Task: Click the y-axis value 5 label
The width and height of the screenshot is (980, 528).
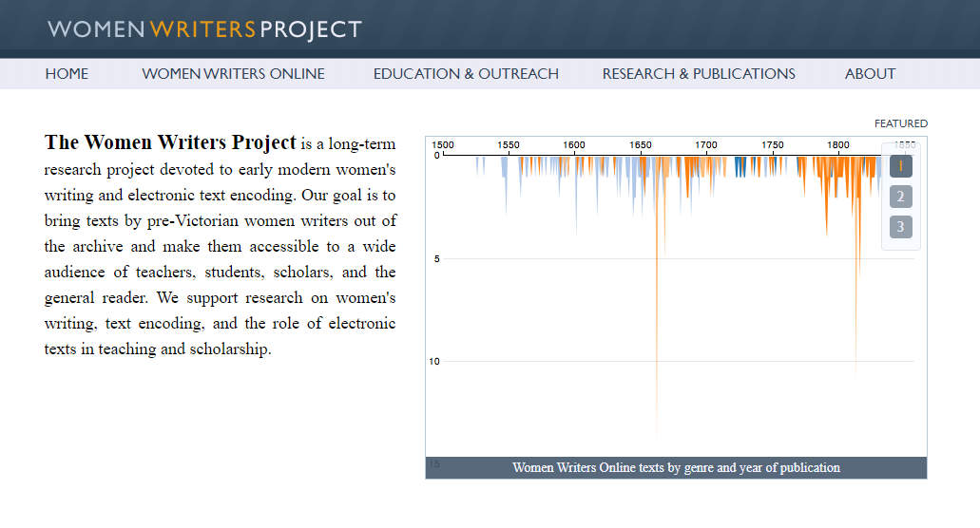Action: [x=437, y=258]
